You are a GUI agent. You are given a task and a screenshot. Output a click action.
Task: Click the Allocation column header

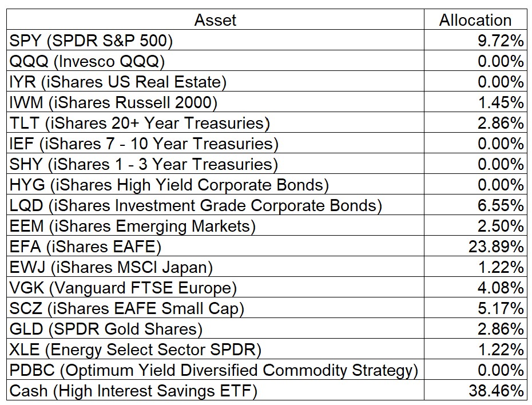[475, 21]
